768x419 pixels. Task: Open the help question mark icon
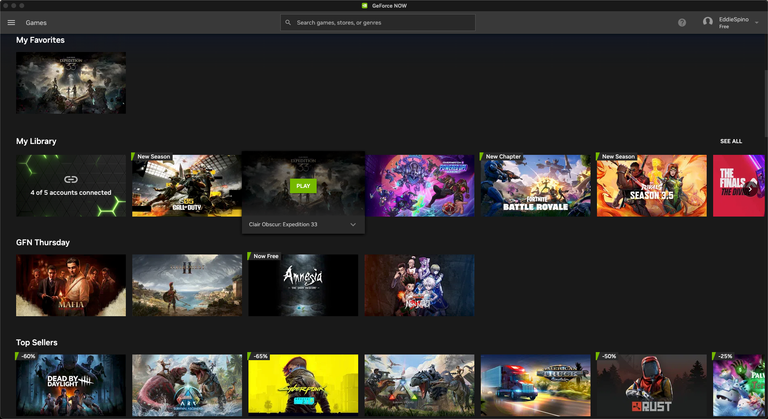(x=682, y=23)
